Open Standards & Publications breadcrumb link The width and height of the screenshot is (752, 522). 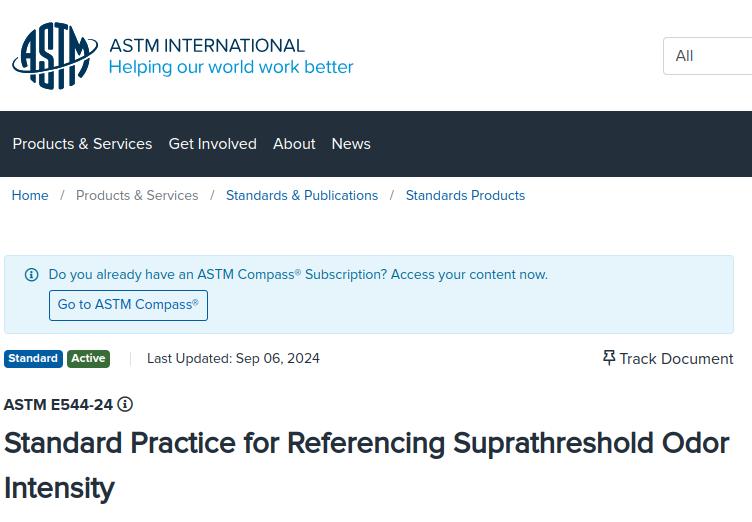click(x=302, y=195)
